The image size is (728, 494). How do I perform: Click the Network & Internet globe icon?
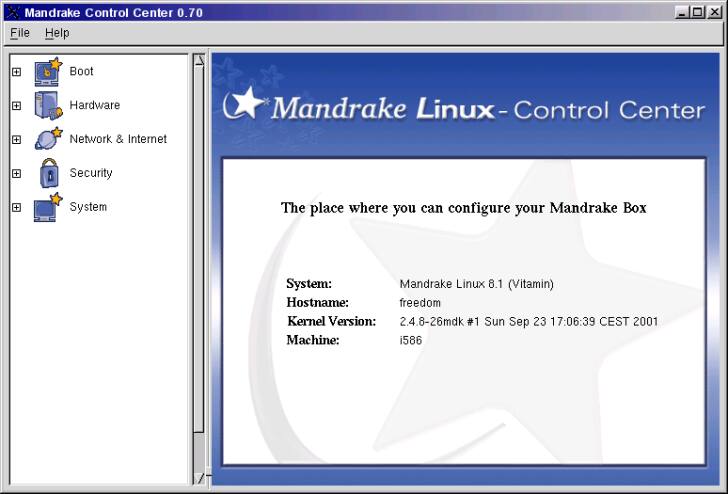pyautogui.click(x=48, y=139)
